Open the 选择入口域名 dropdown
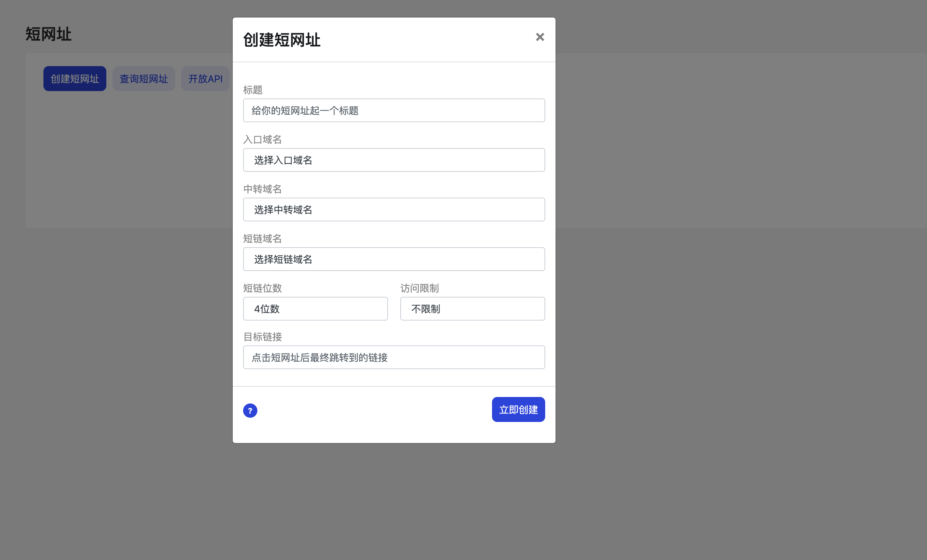Viewport: 927px width, 560px height. (x=394, y=160)
